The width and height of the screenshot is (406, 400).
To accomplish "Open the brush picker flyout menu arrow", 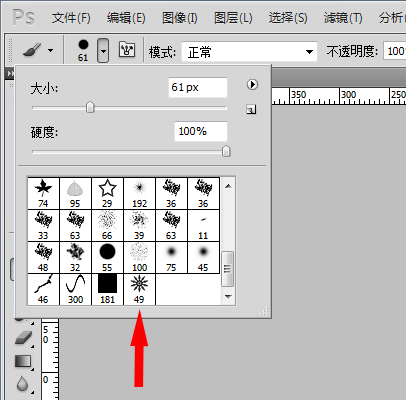I will coord(252,85).
